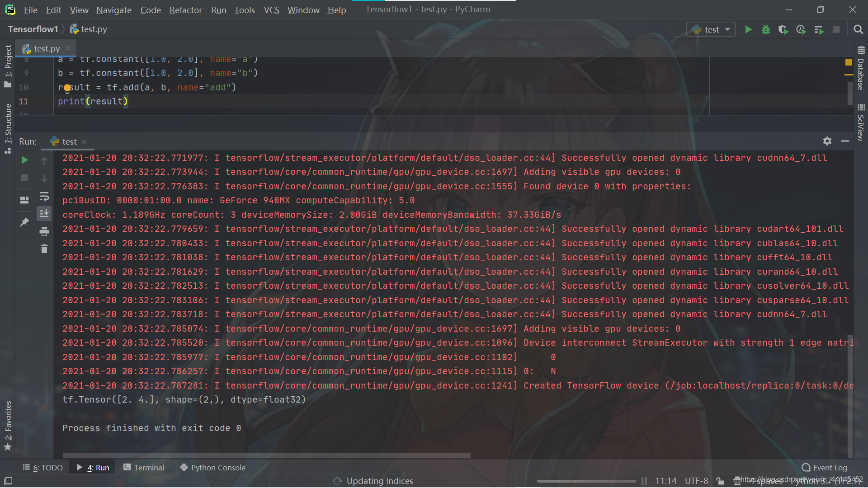This screenshot has width=868, height=488.
Task: Open the TODO tool window
Action: tap(43, 467)
